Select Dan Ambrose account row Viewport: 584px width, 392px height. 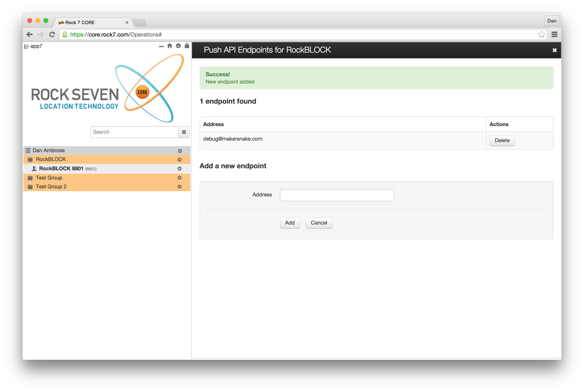[x=107, y=150]
